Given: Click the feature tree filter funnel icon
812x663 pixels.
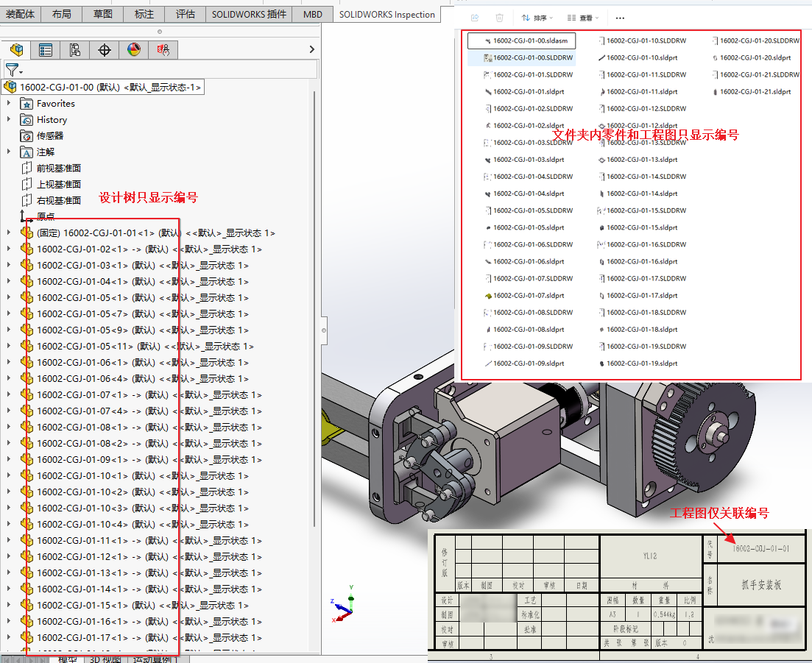Looking at the screenshot, I should (13, 70).
